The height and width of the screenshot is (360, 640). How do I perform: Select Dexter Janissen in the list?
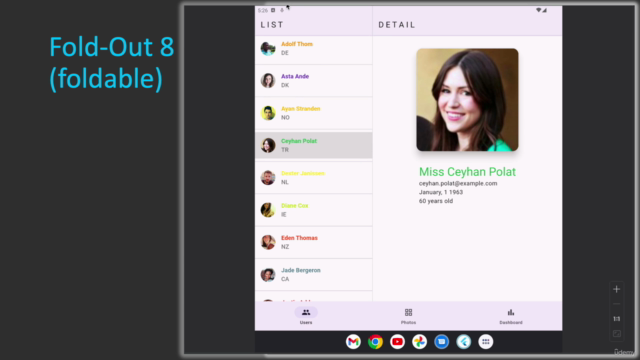(x=313, y=178)
